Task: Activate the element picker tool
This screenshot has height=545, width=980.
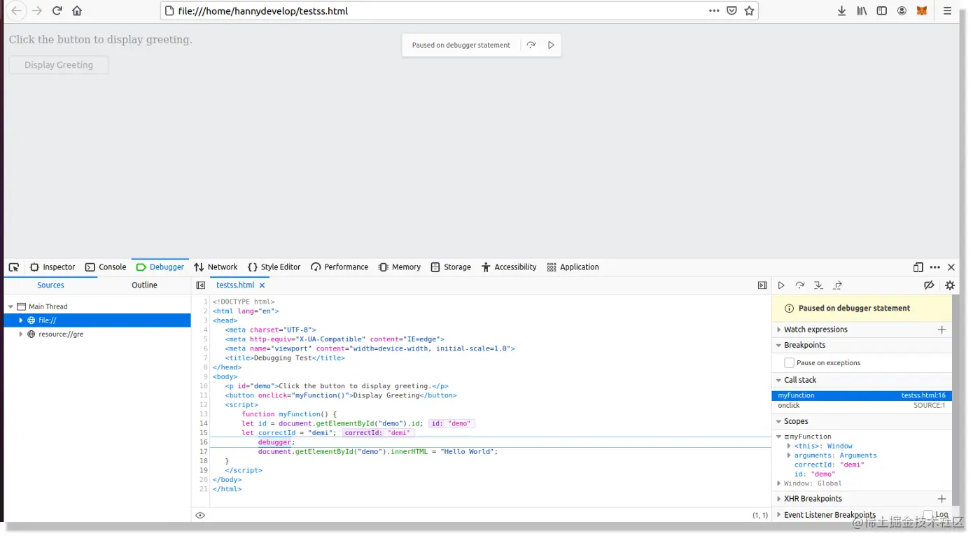Action: tap(13, 267)
